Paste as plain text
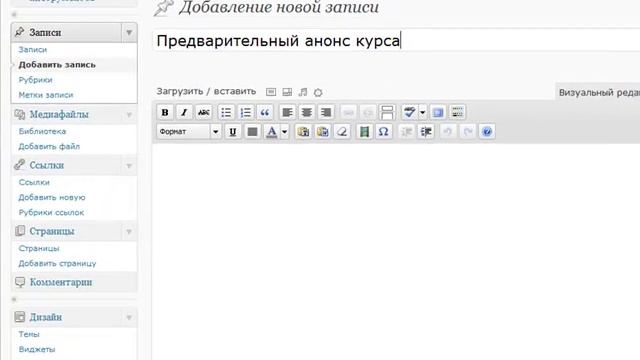640x360 pixels. coord(303,131)
